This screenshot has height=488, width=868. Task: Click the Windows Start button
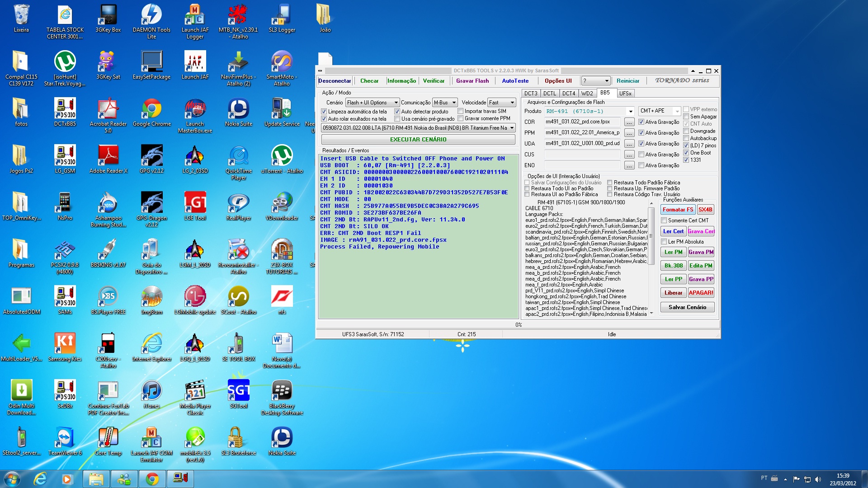(x=12, y=479)
